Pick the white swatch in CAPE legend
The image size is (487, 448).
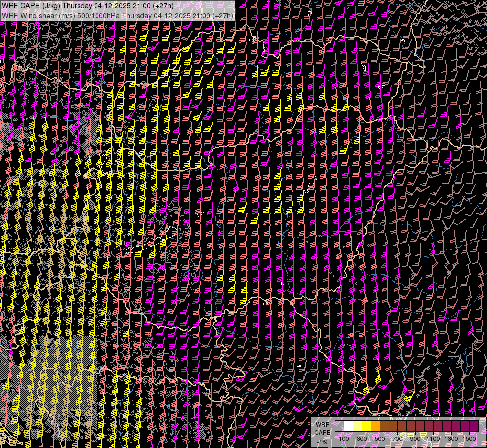(349, 426)
